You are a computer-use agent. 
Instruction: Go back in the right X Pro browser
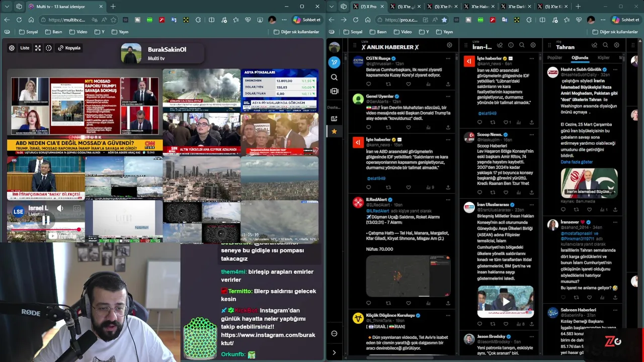coord(331,20)
